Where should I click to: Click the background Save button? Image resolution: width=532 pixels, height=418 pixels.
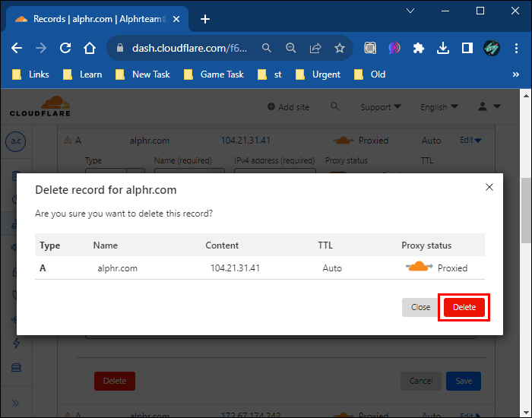click(x=464, y=381)
